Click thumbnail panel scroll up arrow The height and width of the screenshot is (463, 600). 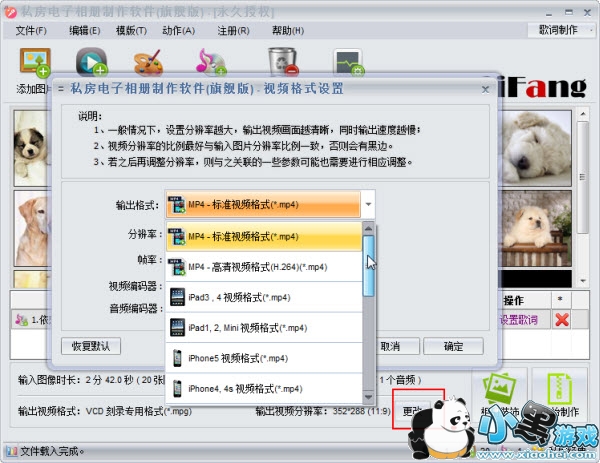click(583, 114)
